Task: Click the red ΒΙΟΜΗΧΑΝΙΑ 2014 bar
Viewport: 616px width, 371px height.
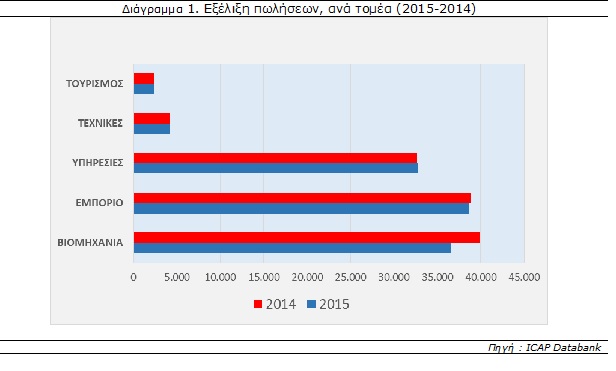Action: (x=307, y=237)
